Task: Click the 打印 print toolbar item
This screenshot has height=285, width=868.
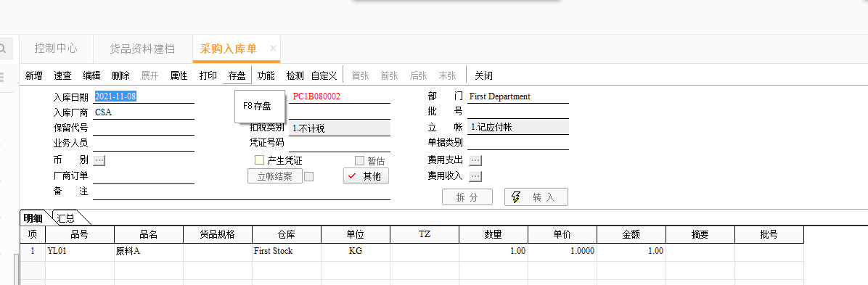Action: click(x=208, y=76)
